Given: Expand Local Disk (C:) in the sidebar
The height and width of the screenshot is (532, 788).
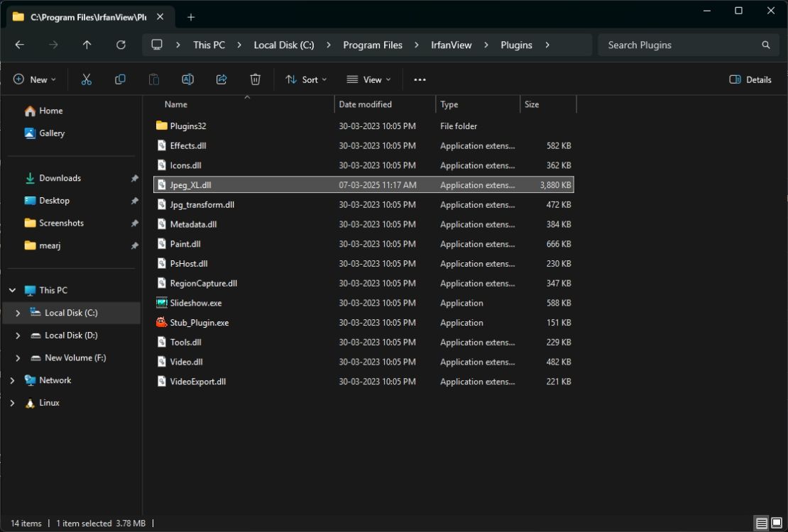Looking at the screenshot, I should (x=17, y=312).
